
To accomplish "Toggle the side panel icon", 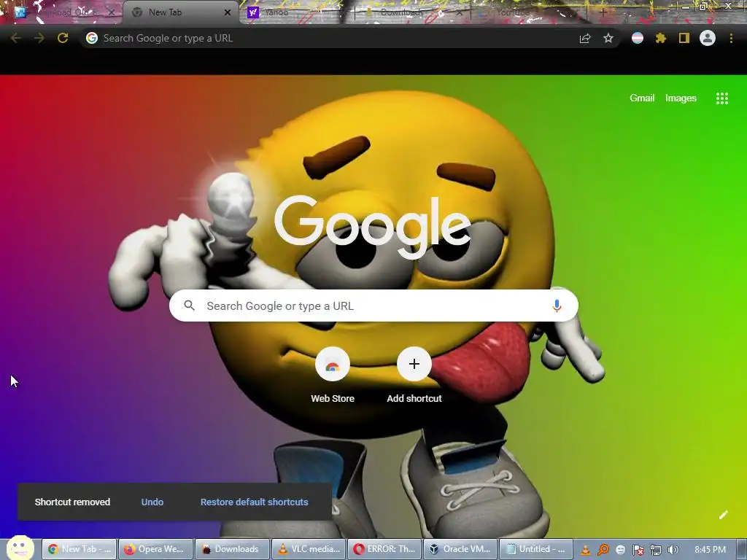I will click(x=684, y=38).
